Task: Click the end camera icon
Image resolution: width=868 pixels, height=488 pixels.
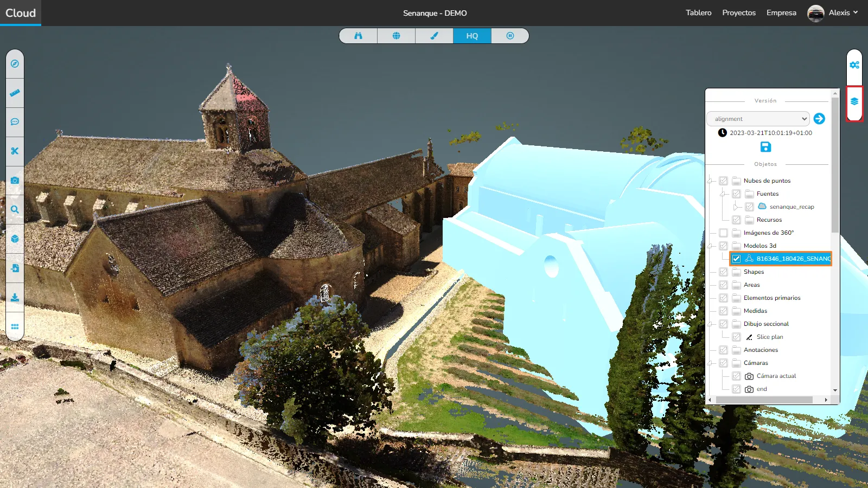Action: [x=749, y=389]
